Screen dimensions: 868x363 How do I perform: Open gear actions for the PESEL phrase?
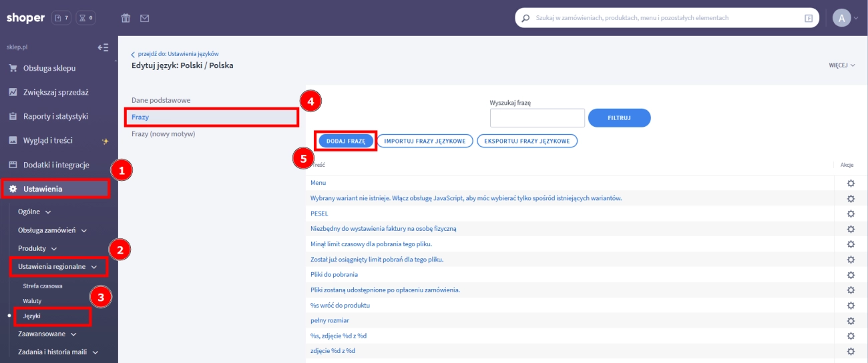pyautogui.click(x=851, y=214)
